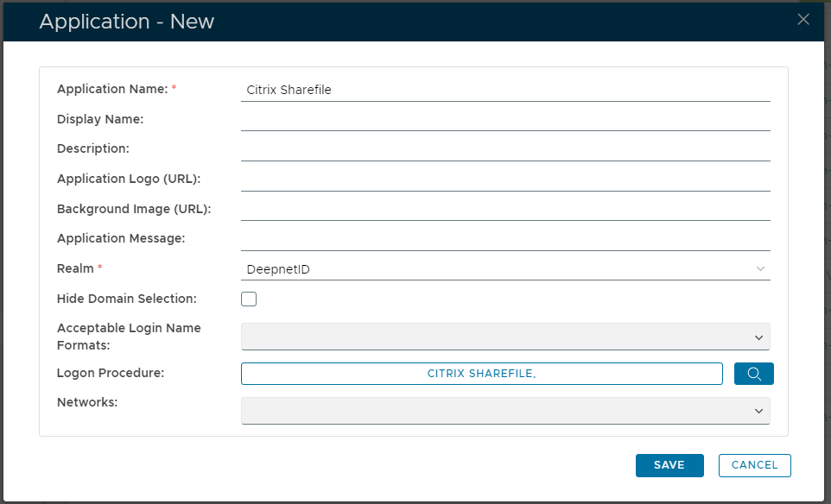831x504 pixels.
Task: Click the "Hide Domain Selection:" label text
Action: pos(127,299)
